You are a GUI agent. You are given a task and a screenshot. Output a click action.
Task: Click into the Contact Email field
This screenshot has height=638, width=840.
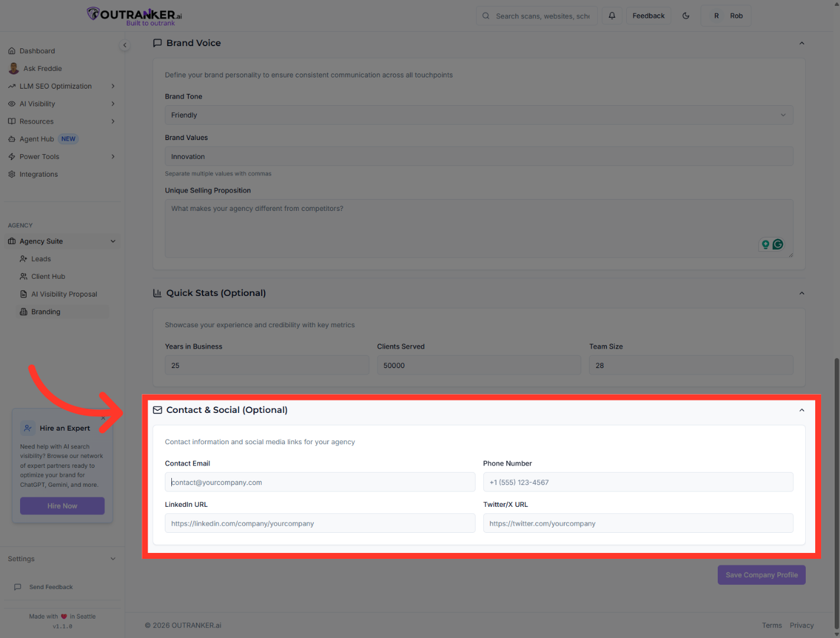coord(320,481)
